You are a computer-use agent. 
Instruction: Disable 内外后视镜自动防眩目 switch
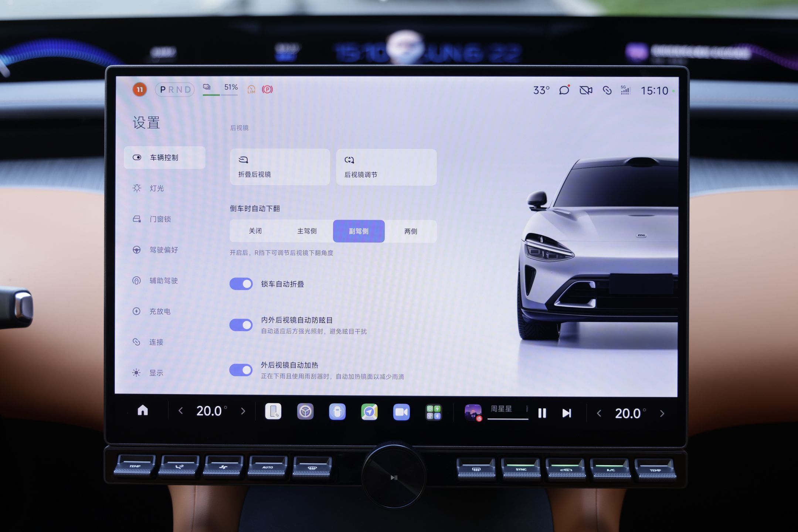tap(241, 325)
